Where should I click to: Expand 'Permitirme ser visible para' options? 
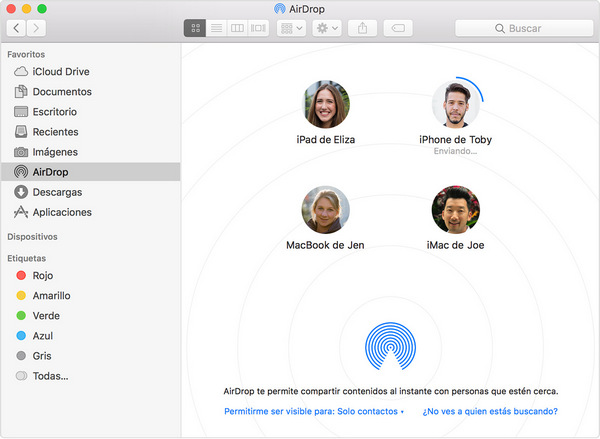coord(314,411)
